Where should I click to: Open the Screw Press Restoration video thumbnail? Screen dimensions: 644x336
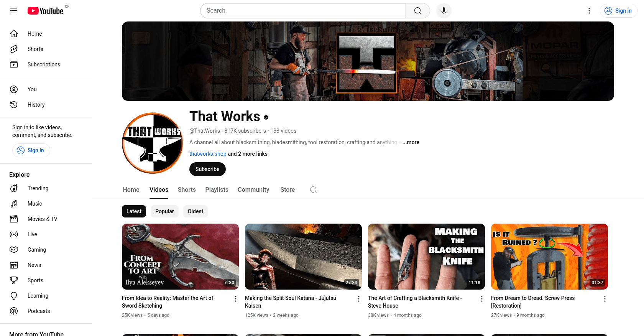coord(549,257)
